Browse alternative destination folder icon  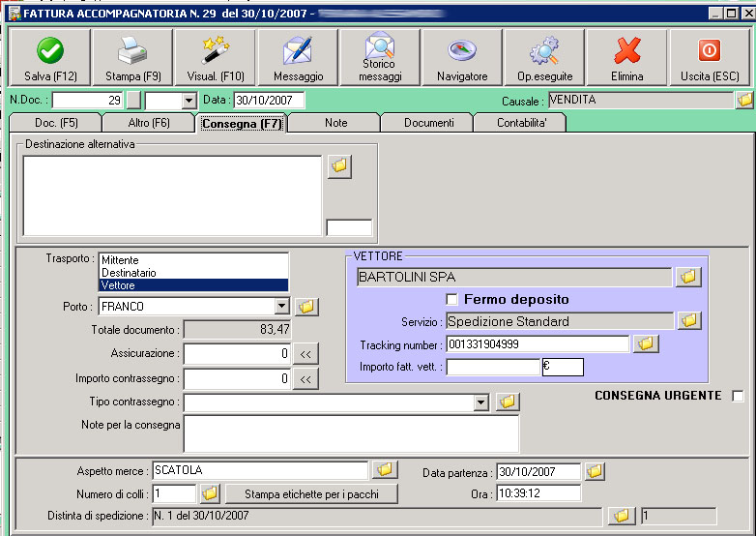pos(339,166)
